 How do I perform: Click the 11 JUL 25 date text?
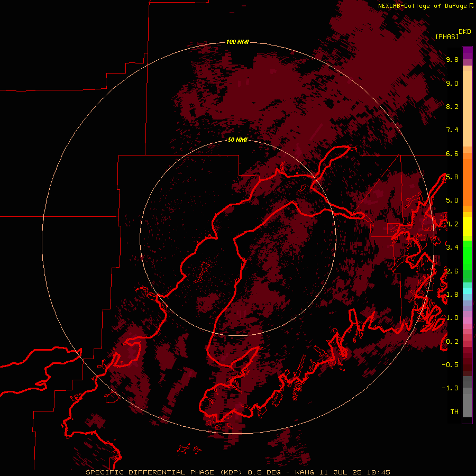tap(341, 472)
